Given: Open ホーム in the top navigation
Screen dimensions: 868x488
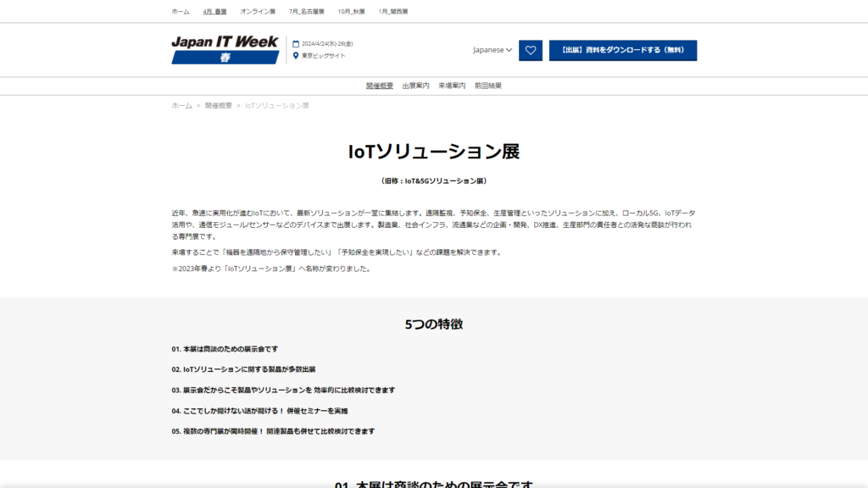Looking at the screenshot, I should [x=181, y=12].
